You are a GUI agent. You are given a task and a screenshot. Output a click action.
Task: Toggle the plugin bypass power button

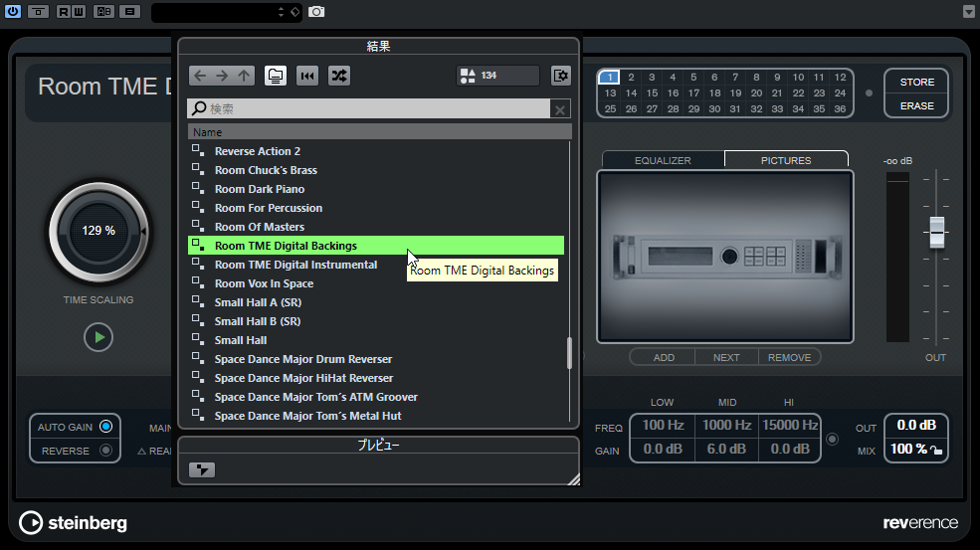(x=13, y=11)
